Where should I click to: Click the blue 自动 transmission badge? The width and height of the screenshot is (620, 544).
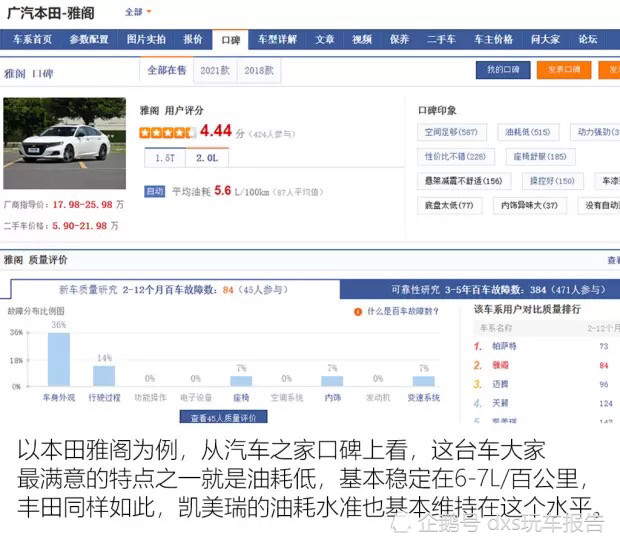[x=155, y=192]
